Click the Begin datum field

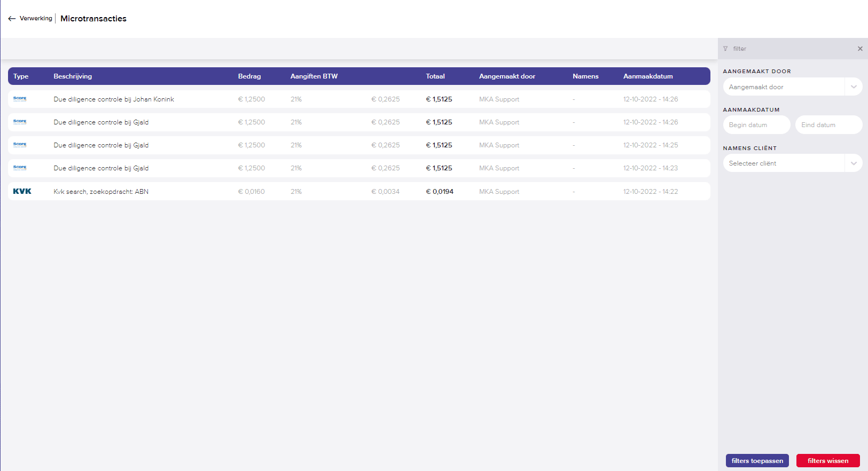point(756,125)
